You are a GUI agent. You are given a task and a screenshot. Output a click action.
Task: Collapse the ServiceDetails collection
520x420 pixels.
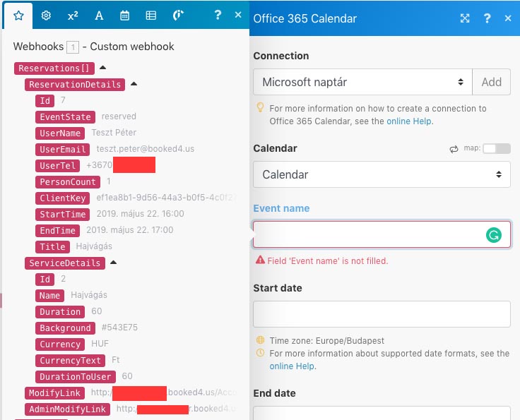coord(114,263)
